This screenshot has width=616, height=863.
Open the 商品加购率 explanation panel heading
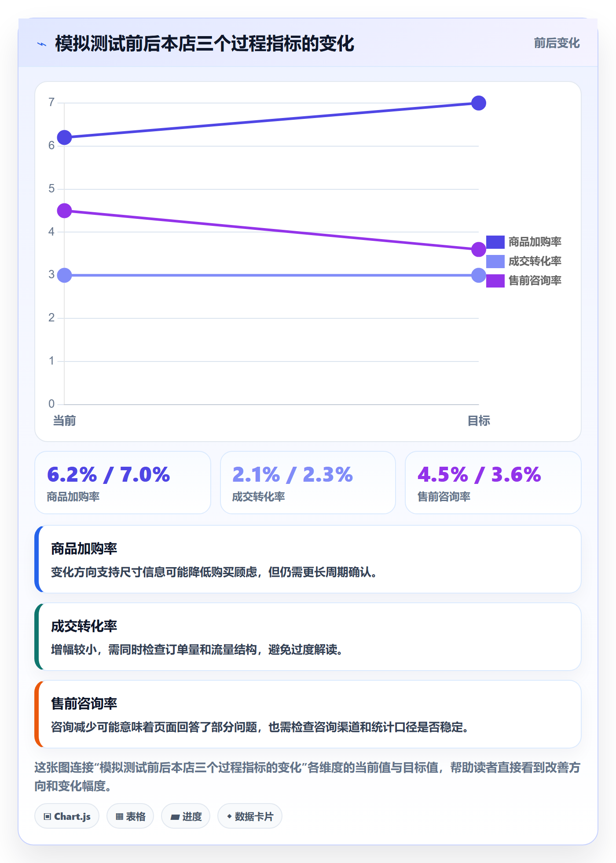(84, 549)
